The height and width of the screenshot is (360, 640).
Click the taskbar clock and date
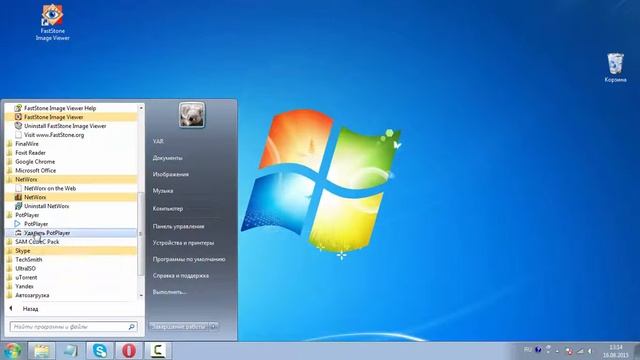click(x=616, y=351)
